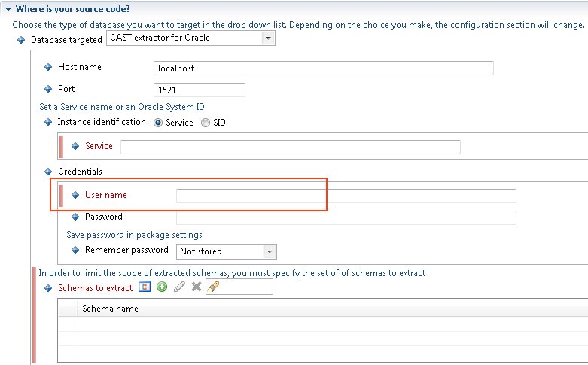Click the diamond icon beside Remember password
Screen dimensions: 588x365
(x=75, y=251)
